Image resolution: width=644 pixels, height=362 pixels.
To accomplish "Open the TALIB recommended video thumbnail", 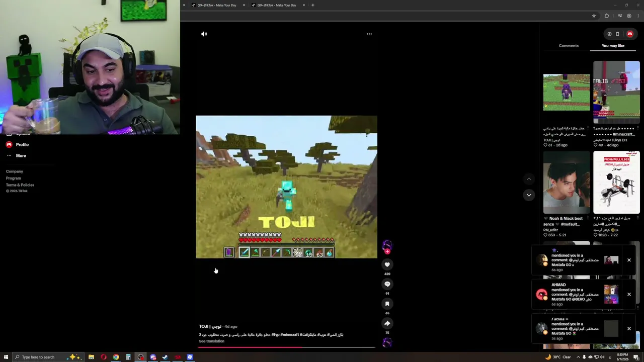I will tap(616, 93).
